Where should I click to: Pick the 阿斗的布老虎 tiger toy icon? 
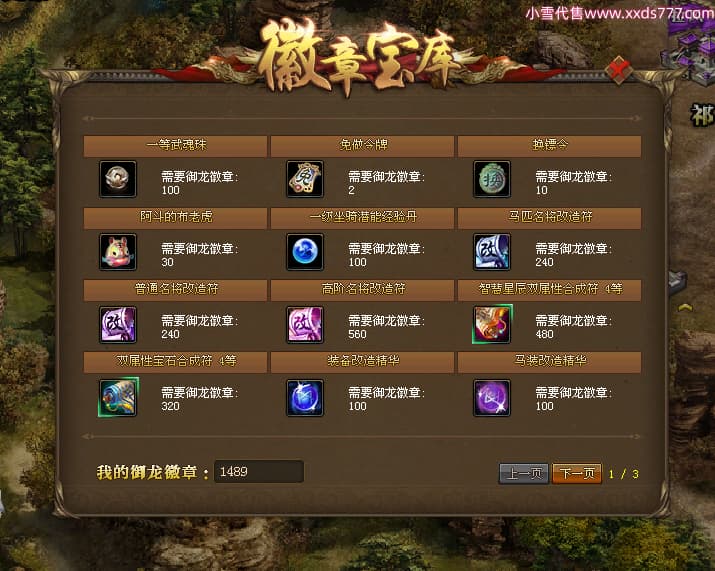118,252
